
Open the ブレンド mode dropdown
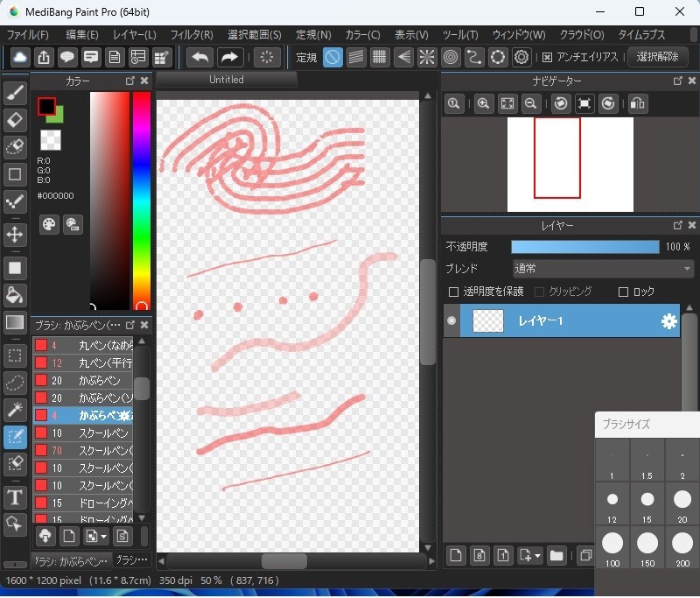point(602,269)
